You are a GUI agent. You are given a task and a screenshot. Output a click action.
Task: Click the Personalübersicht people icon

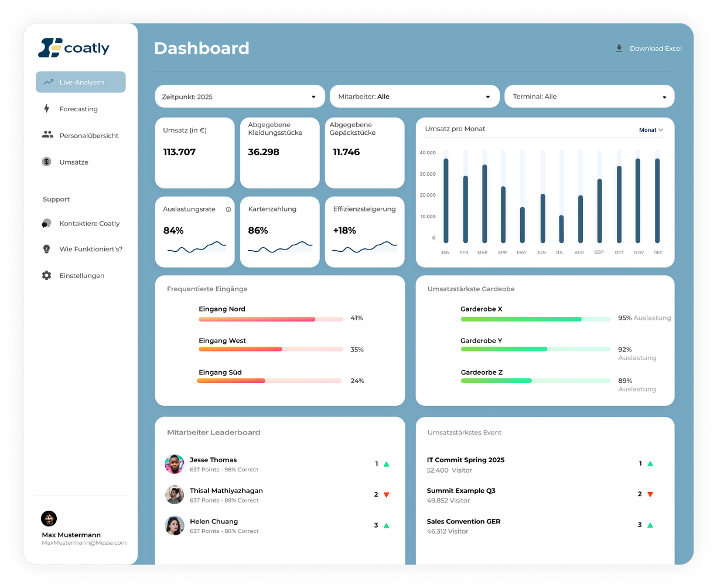[x=47, y=135]
